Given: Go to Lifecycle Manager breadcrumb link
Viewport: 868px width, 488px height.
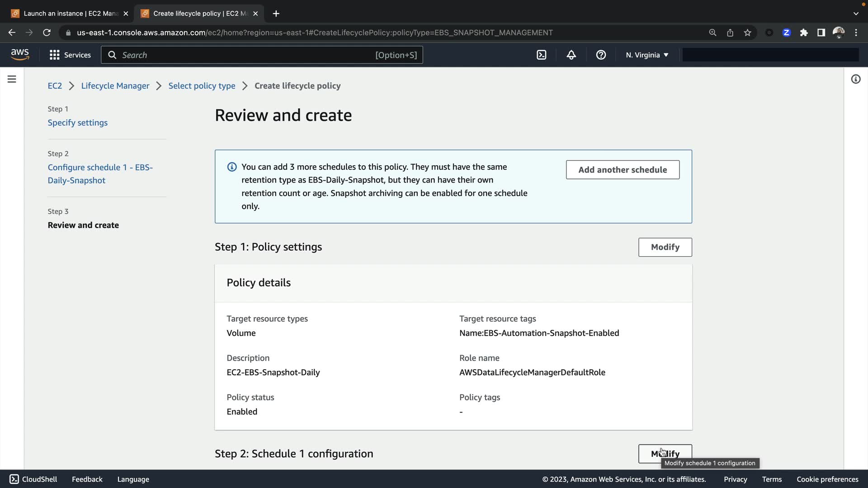Looking at the screenshot, I should coord(115,86).
